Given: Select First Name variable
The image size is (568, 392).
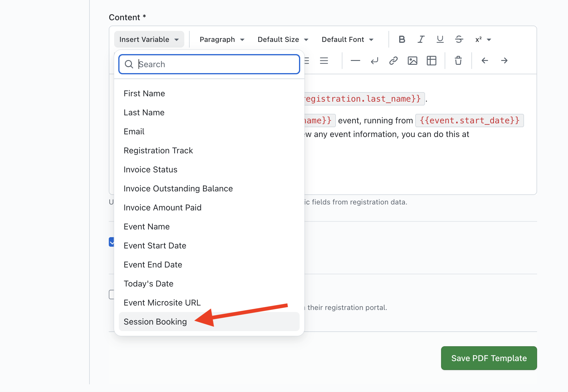Looking at the screenshot, I should (209, 93).
